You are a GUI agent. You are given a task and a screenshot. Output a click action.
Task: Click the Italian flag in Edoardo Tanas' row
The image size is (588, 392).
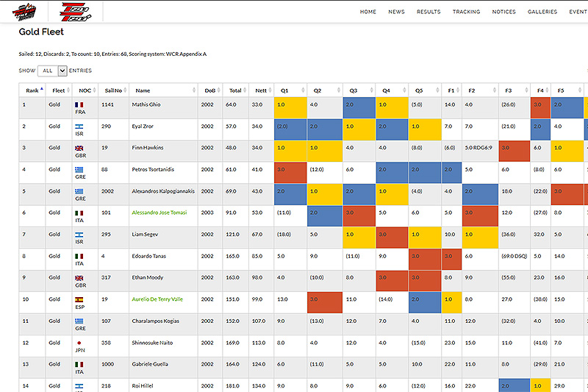pyautogui.click(x=79, y=256)
